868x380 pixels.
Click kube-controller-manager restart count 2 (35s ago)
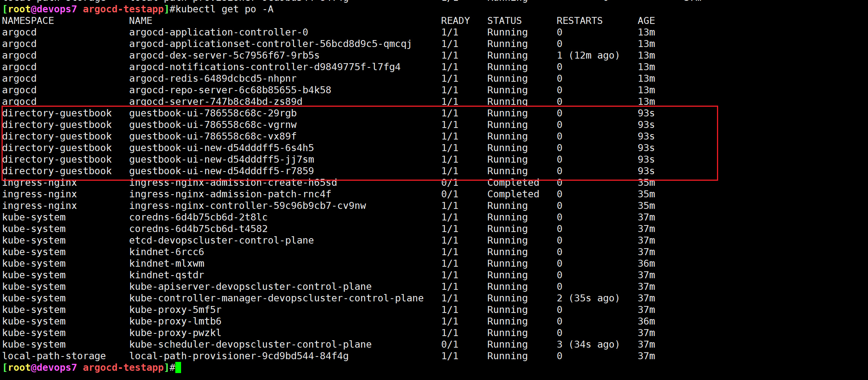pos(588,298)
